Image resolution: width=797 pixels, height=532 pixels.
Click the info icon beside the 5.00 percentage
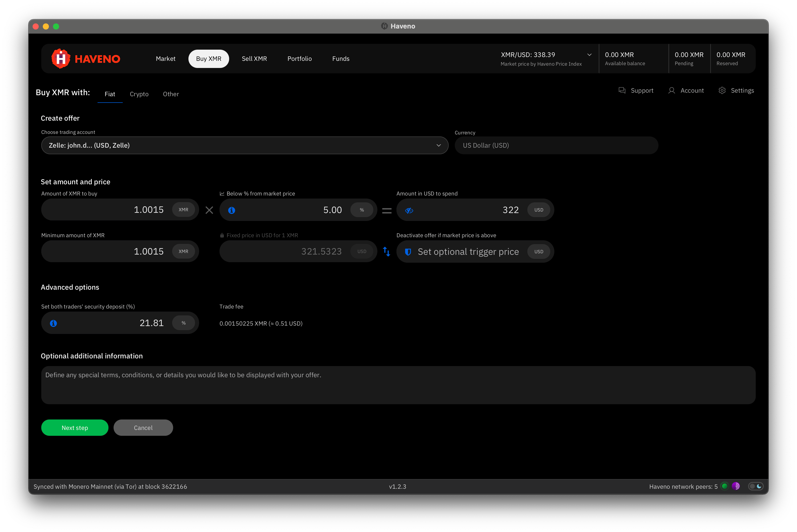(232, 210)
